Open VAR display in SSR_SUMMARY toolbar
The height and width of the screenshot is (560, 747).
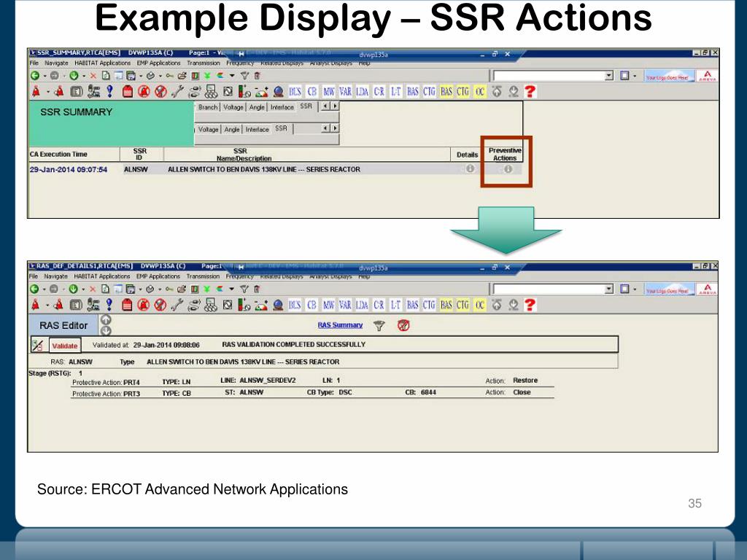click(x=345, y=91)
